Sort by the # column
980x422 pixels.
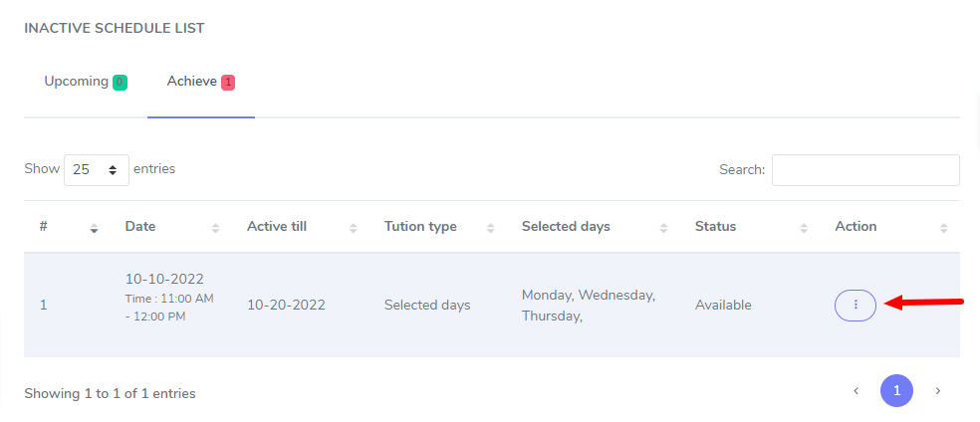tap(95, 228)
